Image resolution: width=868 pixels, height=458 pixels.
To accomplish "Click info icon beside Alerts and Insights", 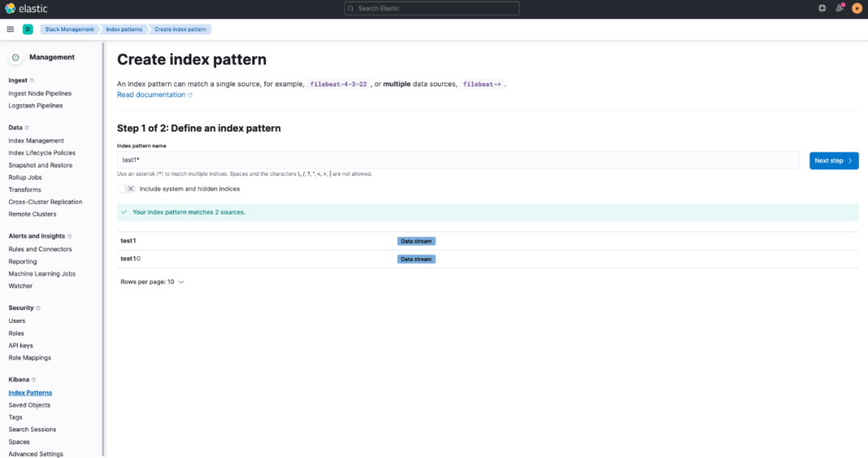I will pyautogui.click(x=69, y=236).
